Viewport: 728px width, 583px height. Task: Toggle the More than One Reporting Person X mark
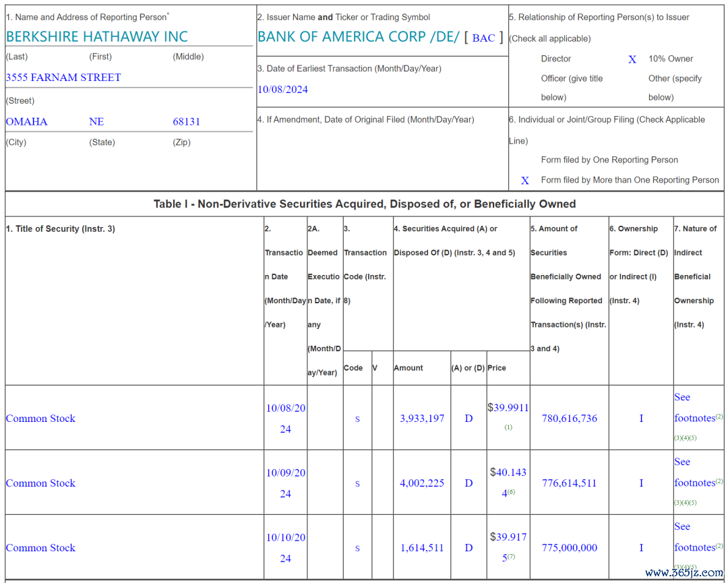[524, 181]
